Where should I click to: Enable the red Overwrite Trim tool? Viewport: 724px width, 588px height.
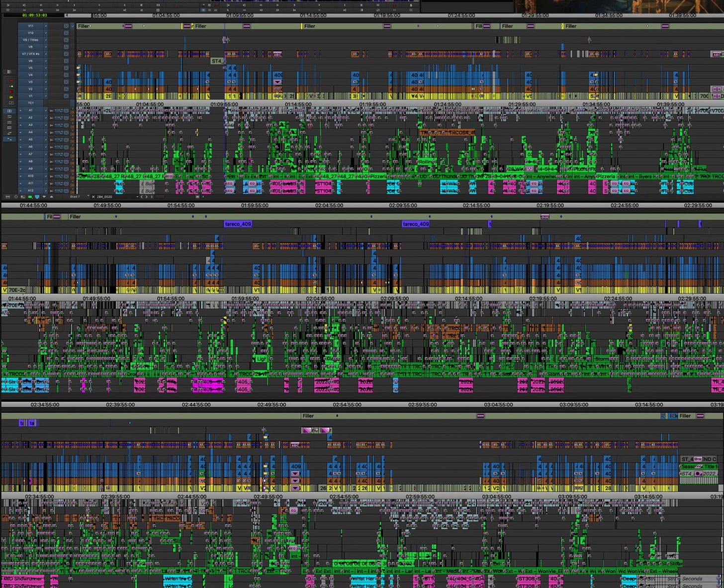click(x=11, y=92)
